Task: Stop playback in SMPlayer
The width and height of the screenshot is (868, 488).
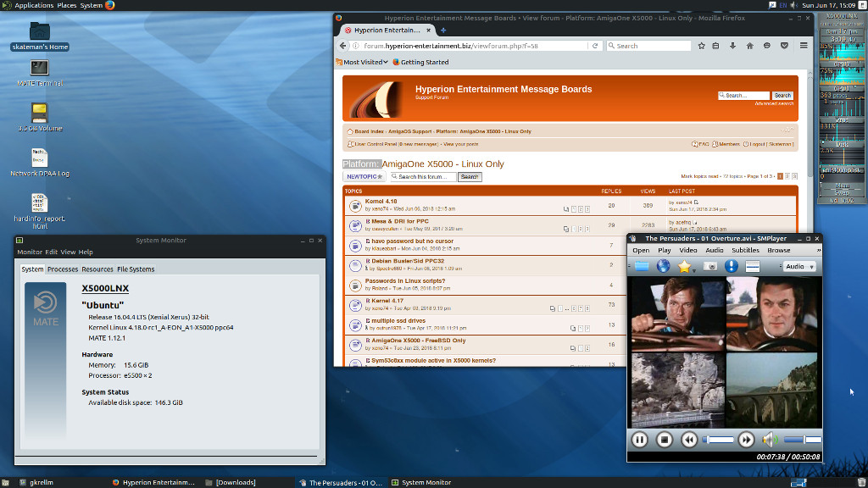Action: (665, 440)
